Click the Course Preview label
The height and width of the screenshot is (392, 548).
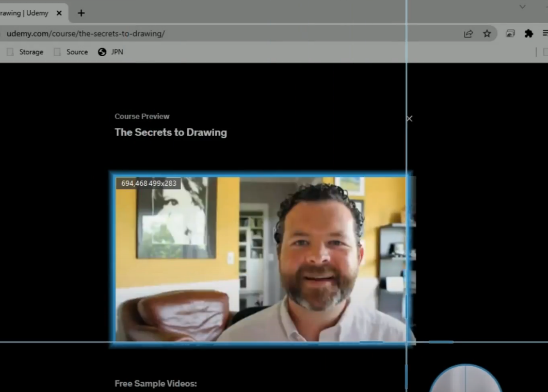click(x=142, y=116)
